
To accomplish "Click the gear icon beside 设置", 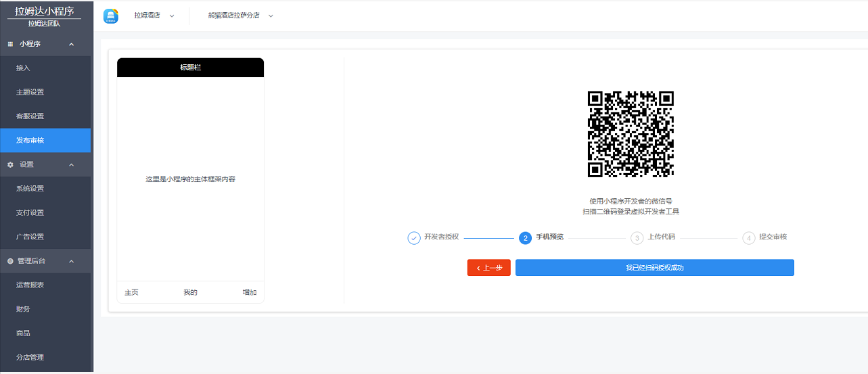I will click(x=10, y=164).
